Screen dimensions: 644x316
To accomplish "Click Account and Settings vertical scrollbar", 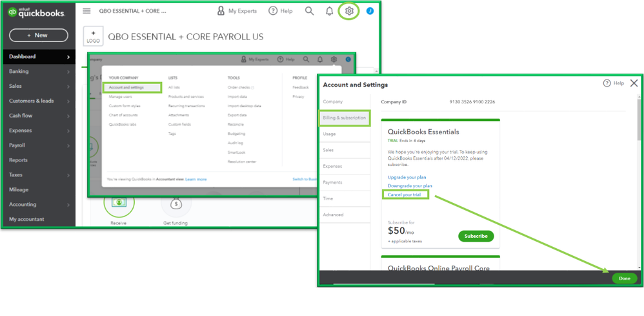I will click(639, 120).
